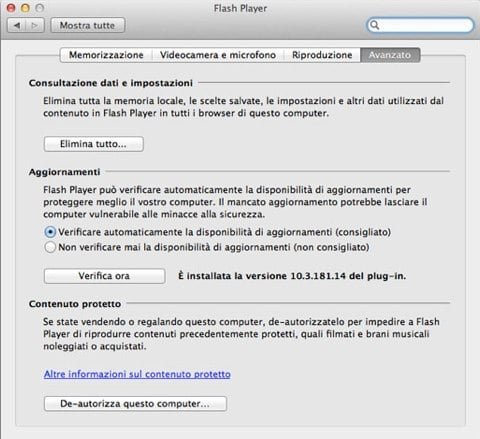This screenshot has height=439, width=480.
Task: Open Altre informazioni sul contenuto protetto link
Action: pos(137,374)
